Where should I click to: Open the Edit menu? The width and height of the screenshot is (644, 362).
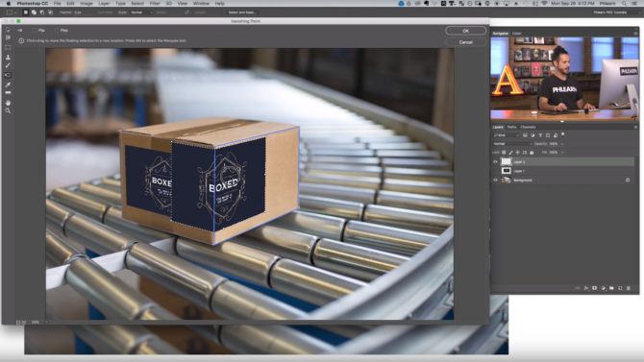(x=70, y=3)
